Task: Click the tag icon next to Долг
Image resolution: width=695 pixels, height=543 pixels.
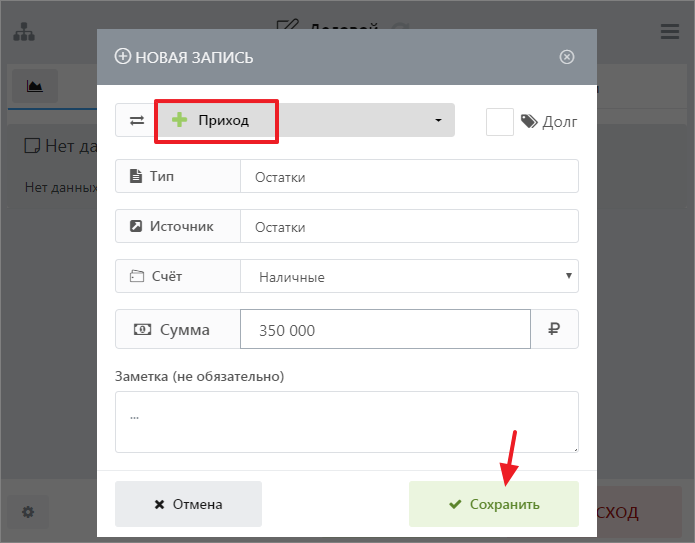Action: point(530,122)
